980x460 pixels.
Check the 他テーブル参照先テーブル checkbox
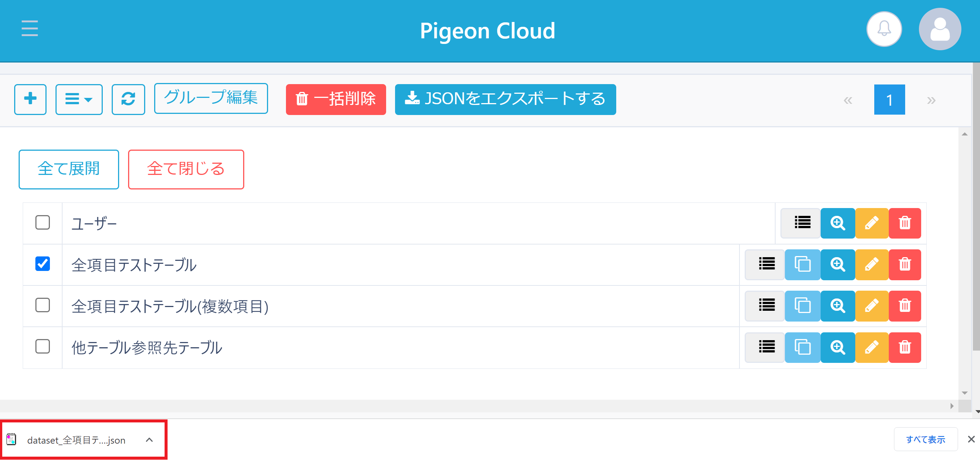pos(42,347)
